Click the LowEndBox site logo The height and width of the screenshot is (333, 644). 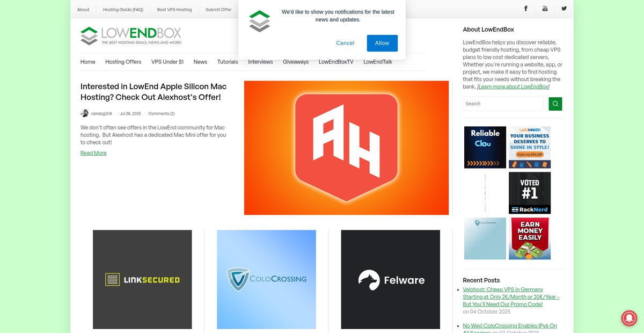131,36
